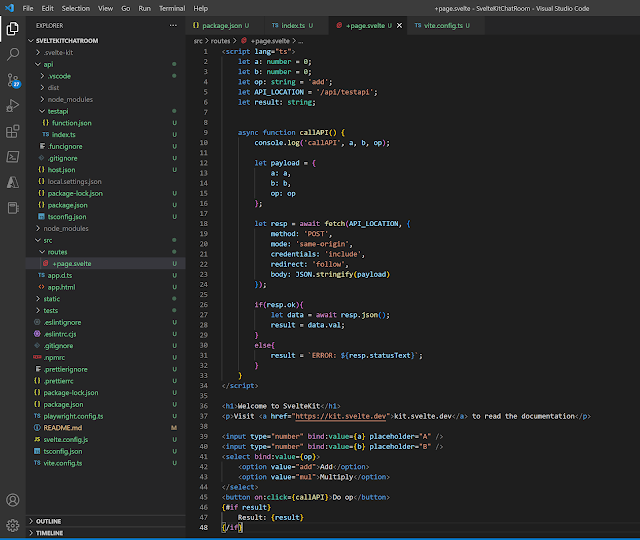Viewport: 640px width, 540px height.
Task: Open the Terminal menu
Action: (171, 7)
